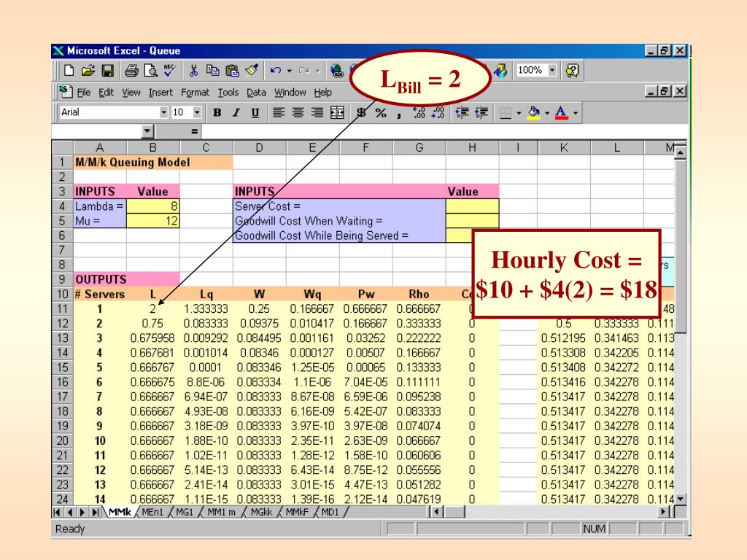Viewport: 747px width, 560px height.
Task: Click the Borders icon
Action: point(506,113)
